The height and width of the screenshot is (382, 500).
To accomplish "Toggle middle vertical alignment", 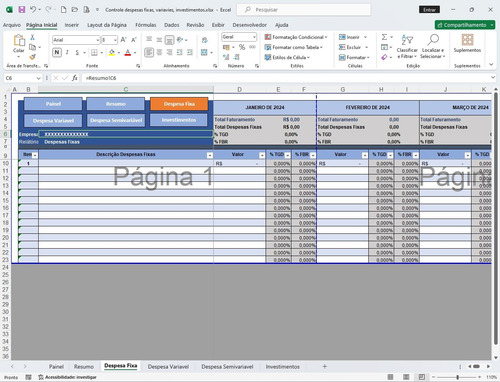I will pyautogui.click(x=159, y=40).
